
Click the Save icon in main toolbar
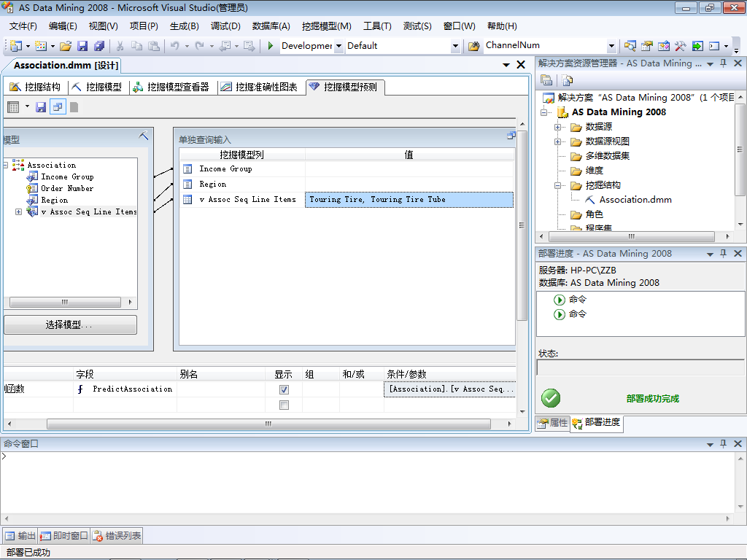click(x=82, y=46)
